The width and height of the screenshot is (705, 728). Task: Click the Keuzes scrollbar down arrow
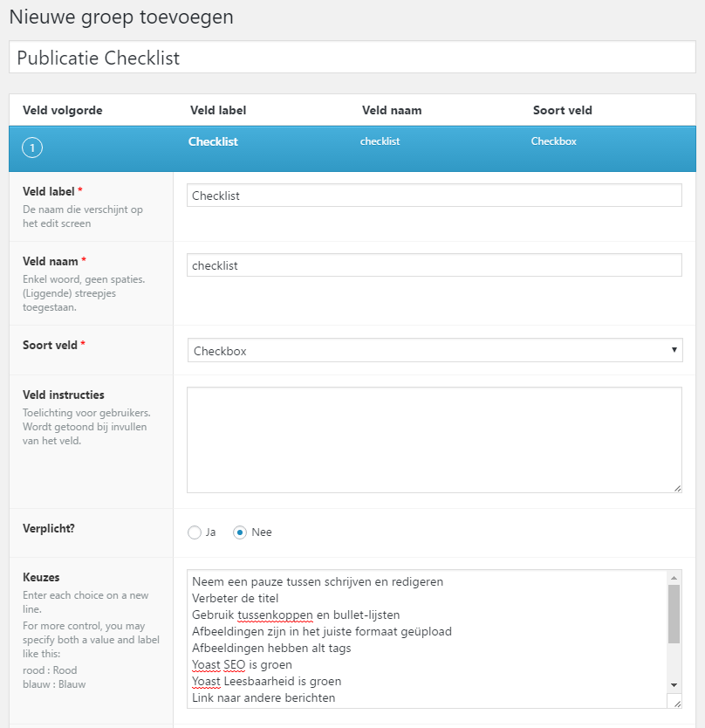pos(674,685)
